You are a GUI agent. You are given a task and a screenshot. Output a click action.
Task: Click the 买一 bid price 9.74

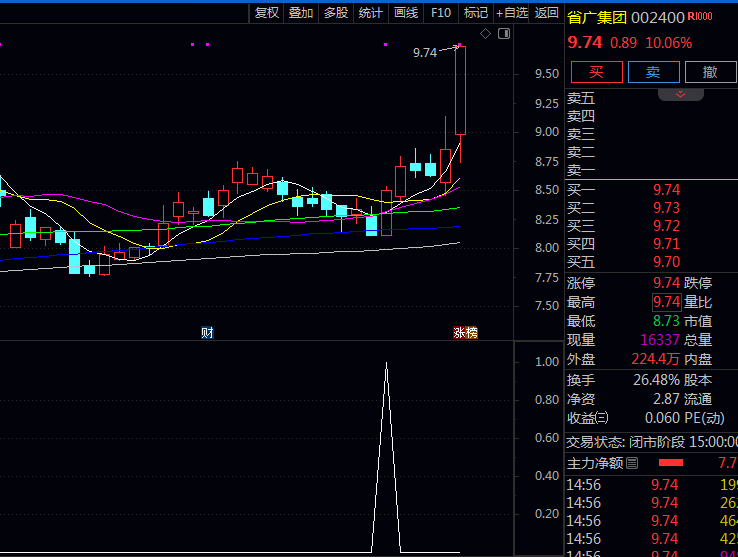pyautogui.click(x=666, y=190)
